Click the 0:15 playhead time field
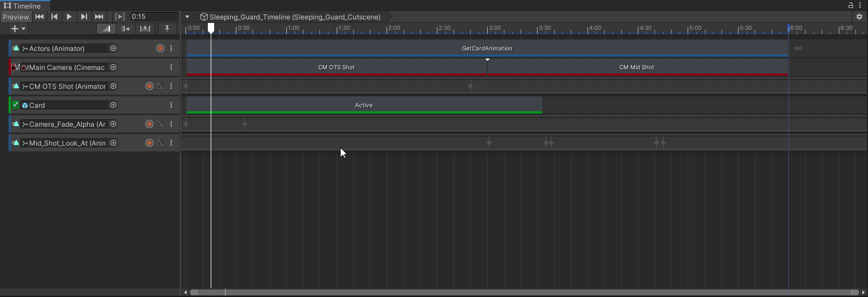Screen dimensions: 868x297 [x=154, y=17]
